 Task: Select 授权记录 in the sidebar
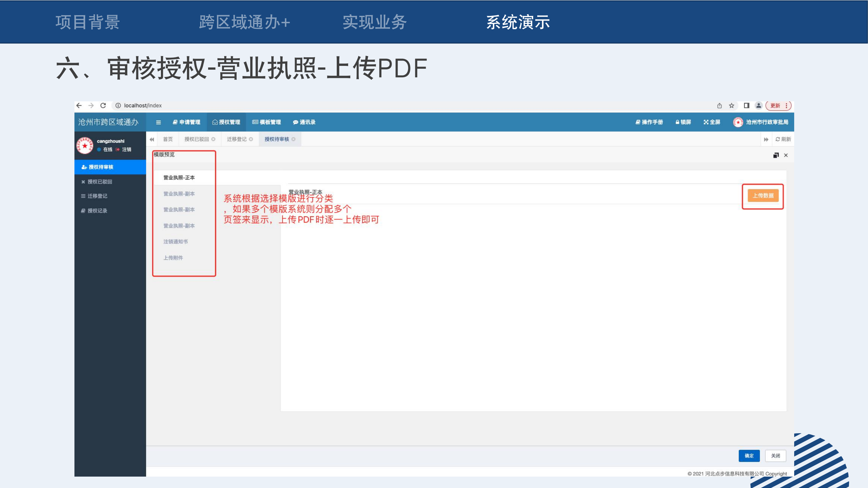pyautogui.click(x=97, y=211)
